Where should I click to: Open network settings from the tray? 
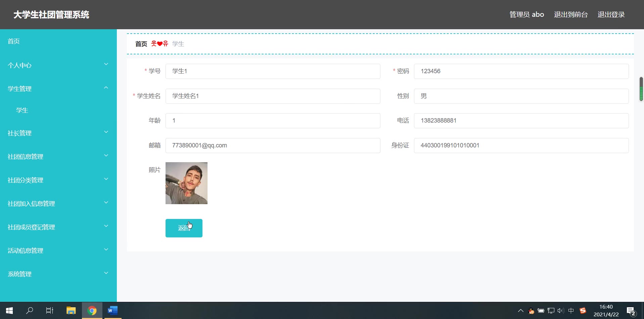click(551, 311)
